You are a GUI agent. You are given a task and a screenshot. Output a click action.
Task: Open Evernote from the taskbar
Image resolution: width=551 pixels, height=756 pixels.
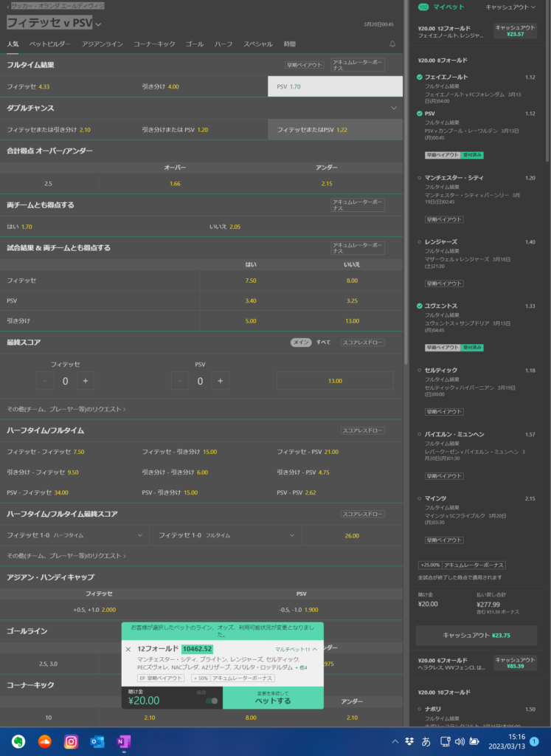(18, 741)
